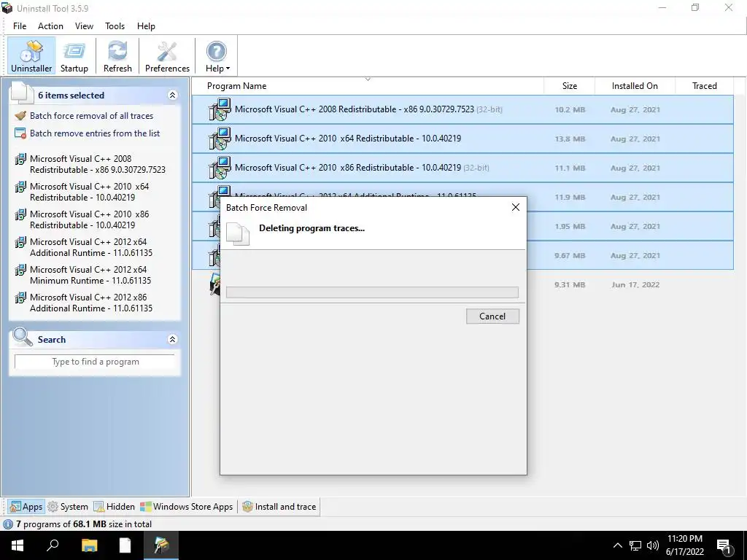This screenshot has height=560, width=747.
Task: Open the Tools menu
Action: (x=115, y=26)
